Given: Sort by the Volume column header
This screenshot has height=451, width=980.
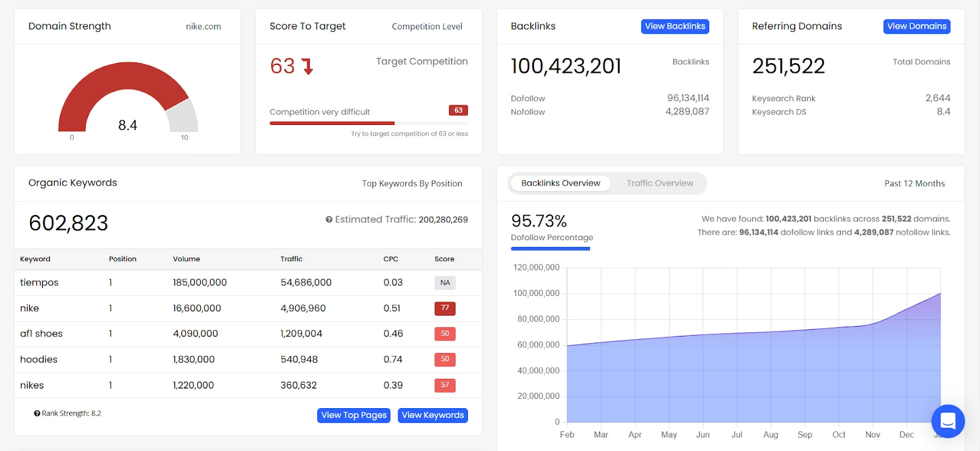Looking at the screenshot, I should coord(186,259).
